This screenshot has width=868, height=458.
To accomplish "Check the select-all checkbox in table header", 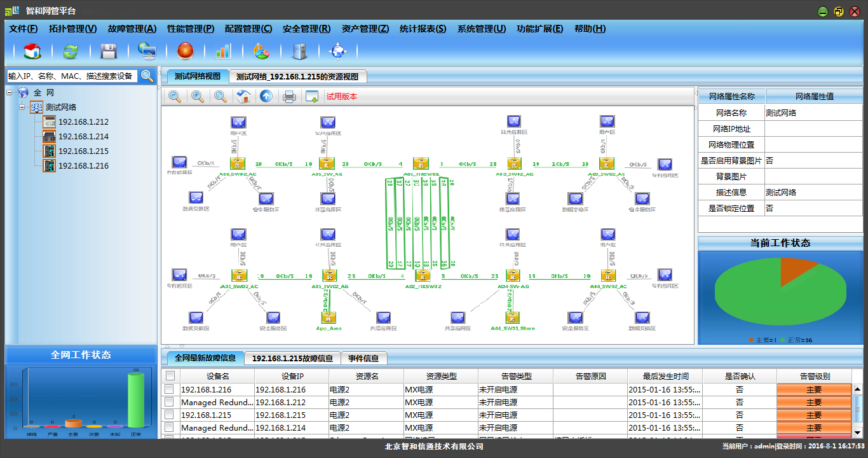I will (170, 376).
